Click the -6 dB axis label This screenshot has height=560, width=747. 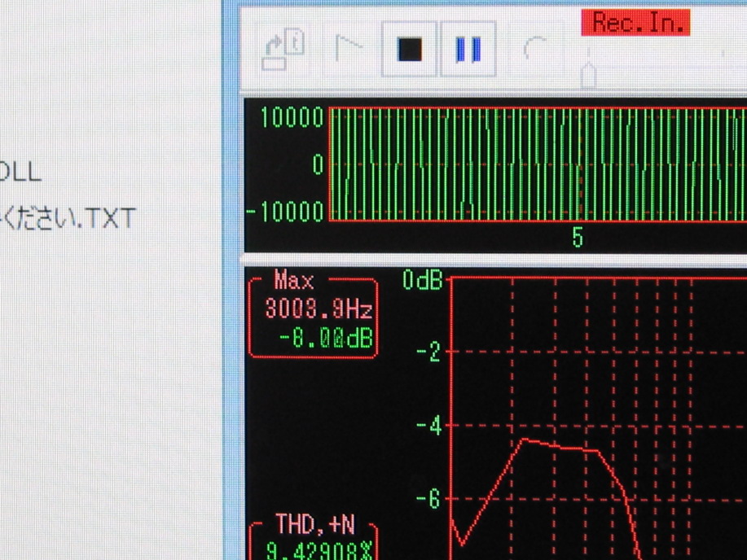(428, 499)
